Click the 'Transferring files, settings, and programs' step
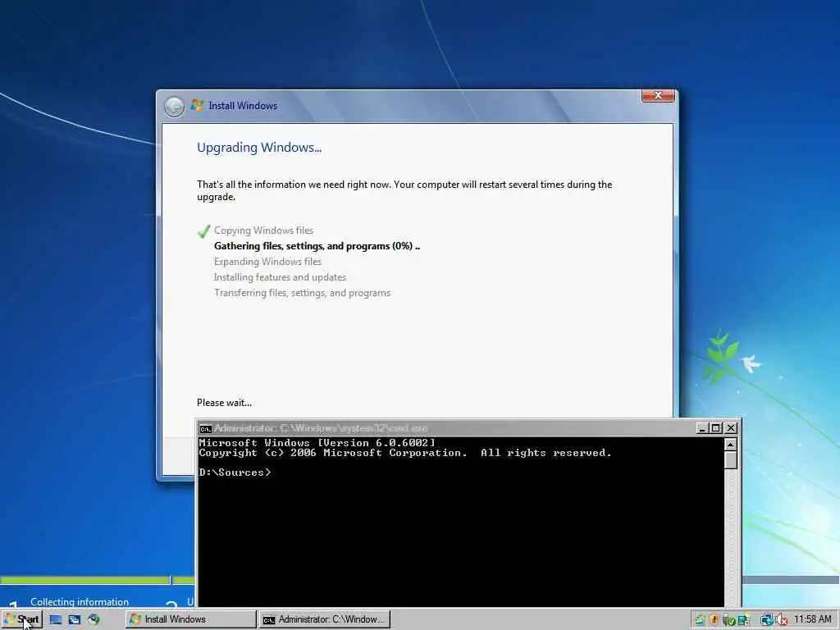The width and height of the screenshot is (840, 630). pos(302,293)
